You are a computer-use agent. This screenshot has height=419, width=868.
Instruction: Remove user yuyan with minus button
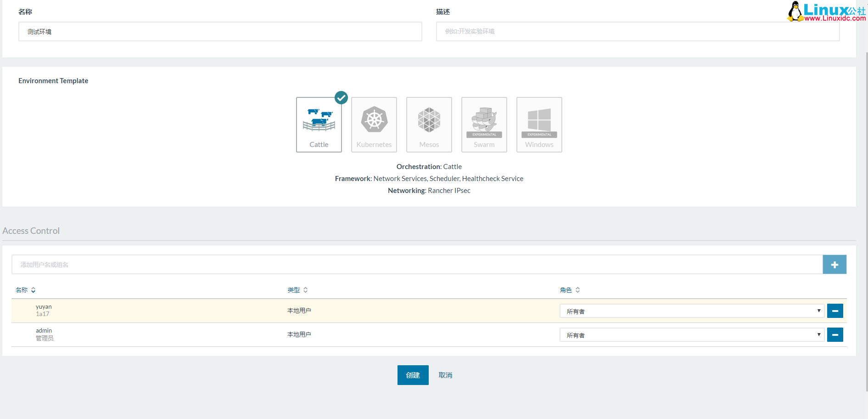point(835,311)
